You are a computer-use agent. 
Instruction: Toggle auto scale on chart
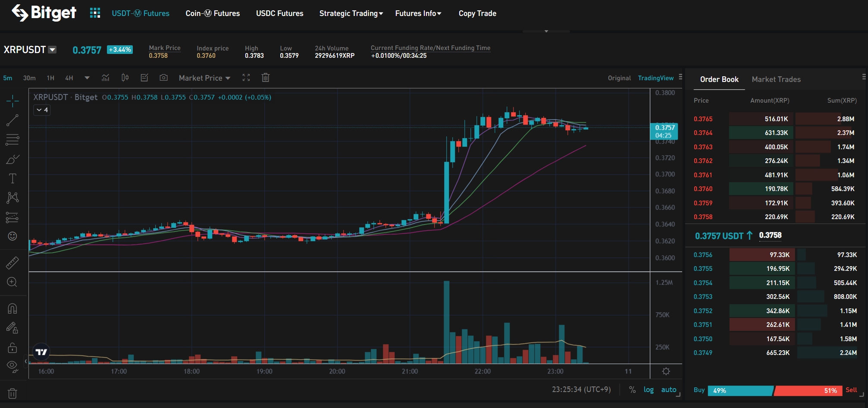coord(669,389)
